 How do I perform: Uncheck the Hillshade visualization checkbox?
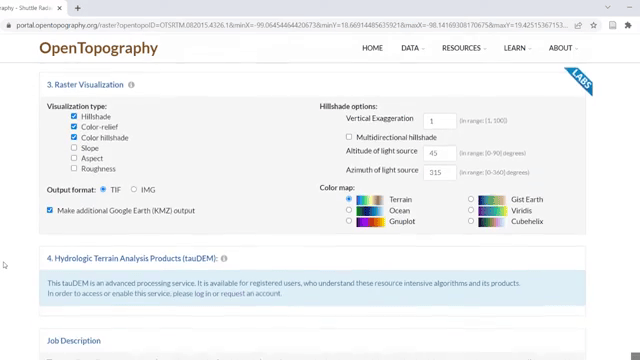click(74, 116)
